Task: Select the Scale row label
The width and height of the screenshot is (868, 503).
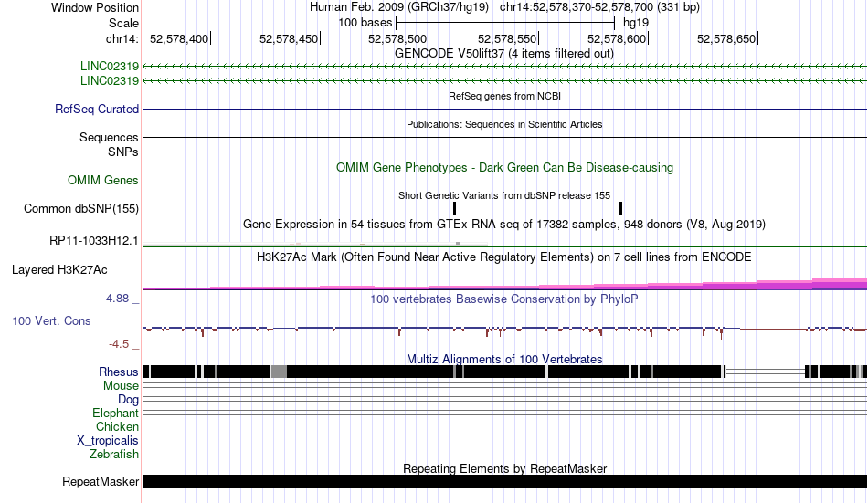Action: [123, 23]
